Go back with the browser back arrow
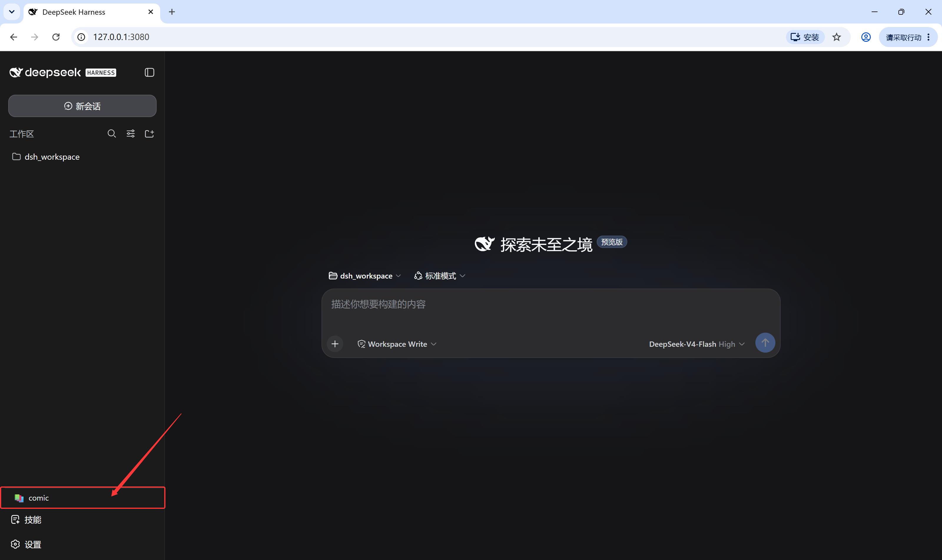 [x=14, y=37]
